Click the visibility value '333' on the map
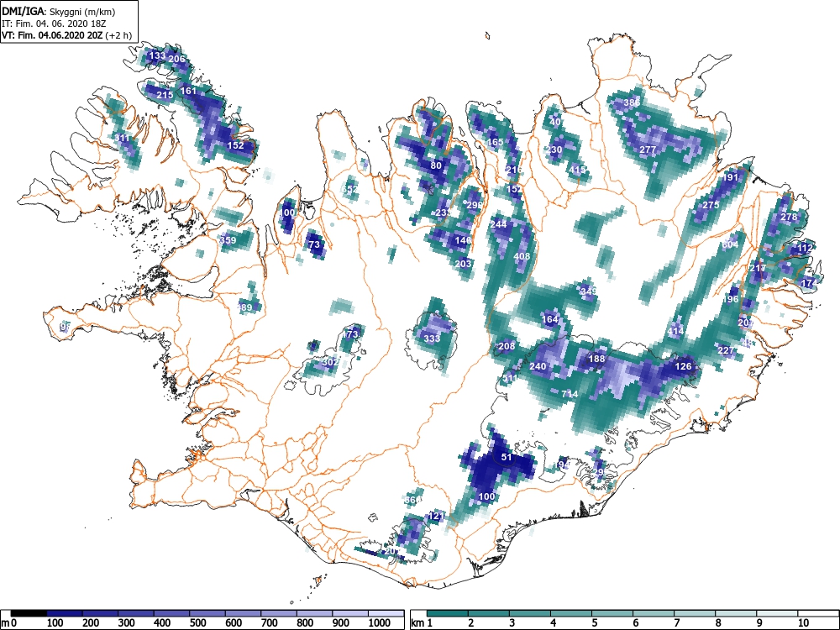This screenshot has height=630, width=840. coord(432,339)
